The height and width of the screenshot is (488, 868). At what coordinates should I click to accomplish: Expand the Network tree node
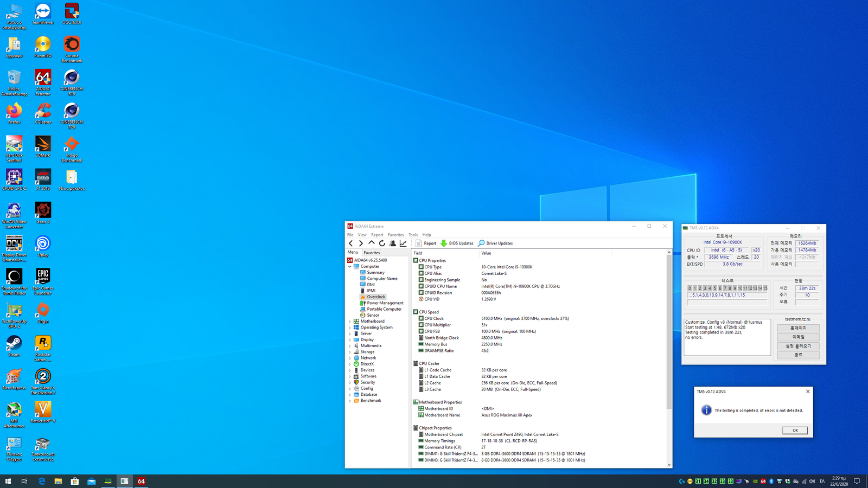(x=350, y=358)
